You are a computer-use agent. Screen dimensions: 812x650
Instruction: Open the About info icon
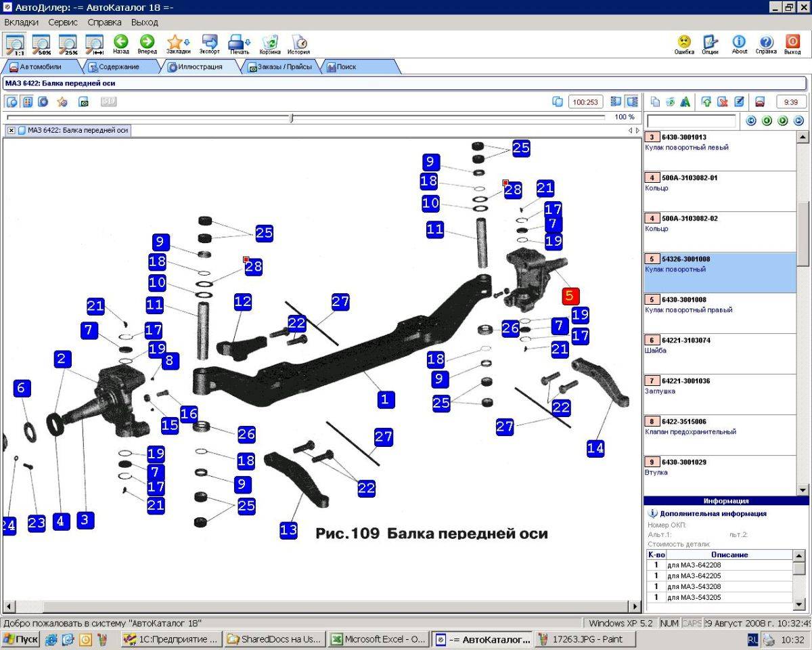pyautogui.click(x=740, y=44)
